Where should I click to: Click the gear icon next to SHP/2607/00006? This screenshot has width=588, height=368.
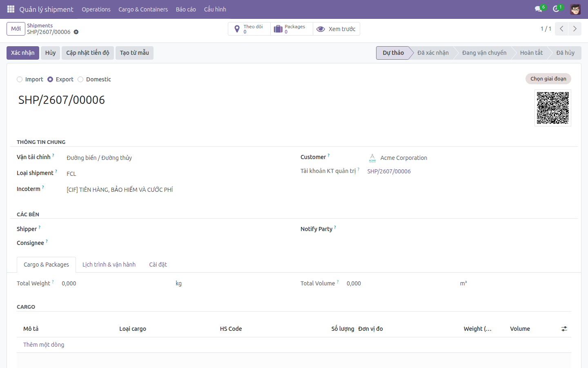click(x=76, y=32)
